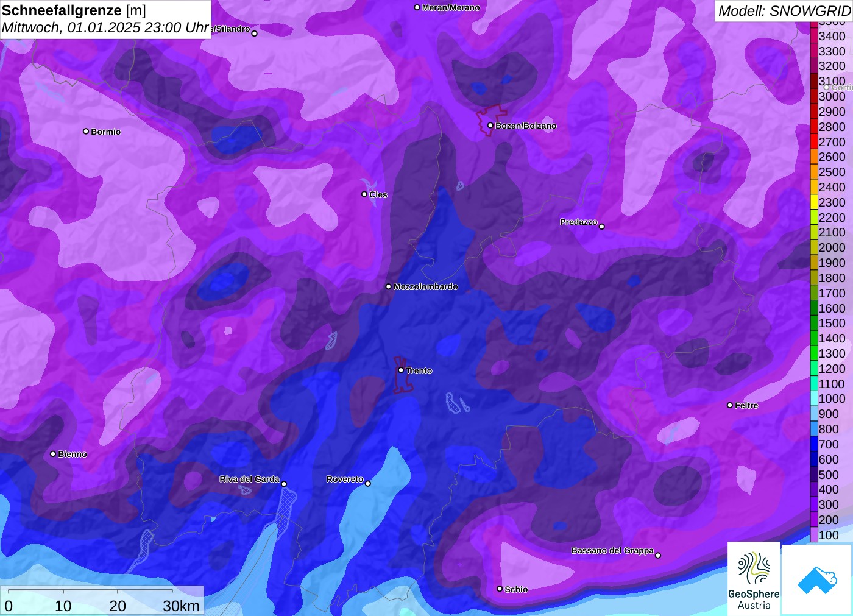The width and height of the screenshot is (853, 616).
Task: Click the blue house cloud logo
Action: 817,579
